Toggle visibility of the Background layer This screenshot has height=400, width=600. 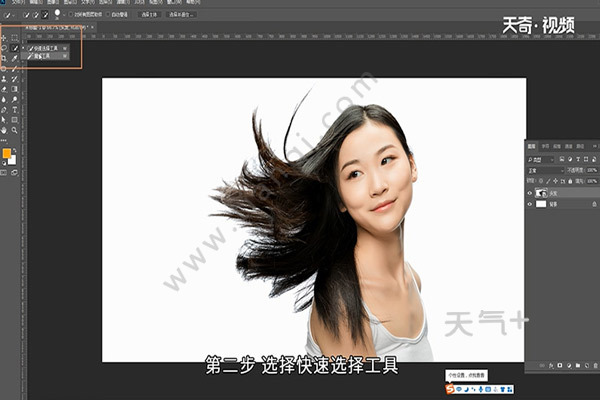coord(530,203)
